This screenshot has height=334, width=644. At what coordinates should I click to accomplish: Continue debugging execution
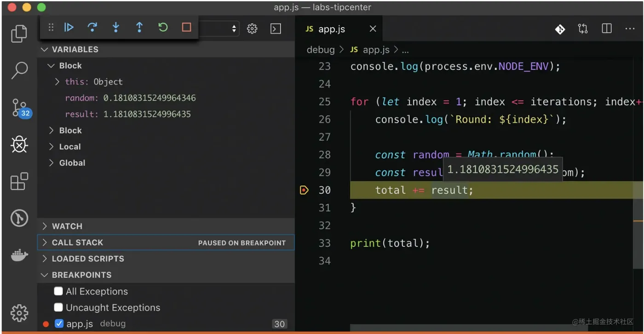pyautogui.click(x=69, y=28)
